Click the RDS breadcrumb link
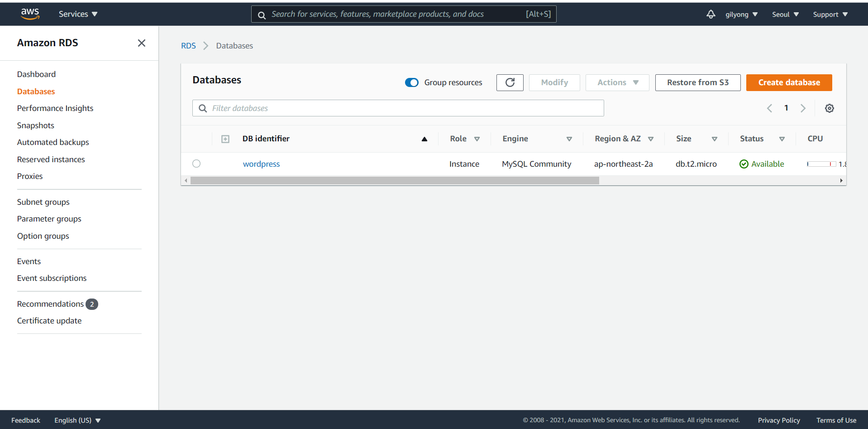Viewport: 868px width, 429px height. coord(188,46)
